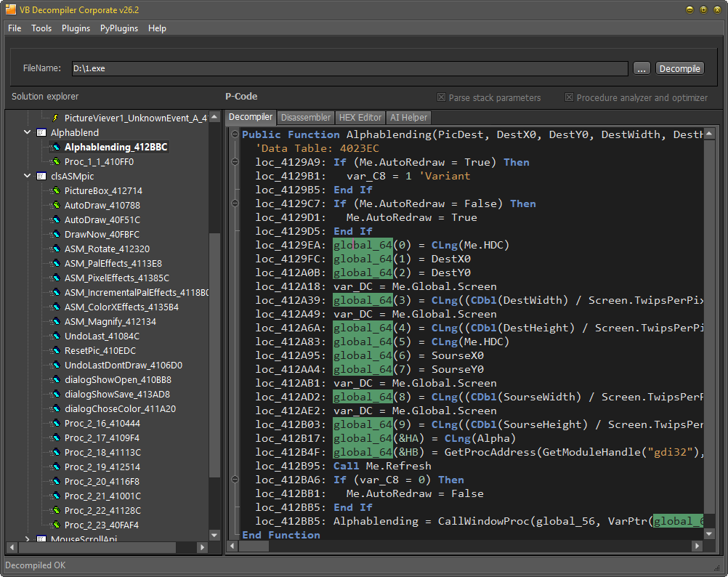Click the Alphablend module icon
This screenshot has height=577, width=728.
(41, 133)
